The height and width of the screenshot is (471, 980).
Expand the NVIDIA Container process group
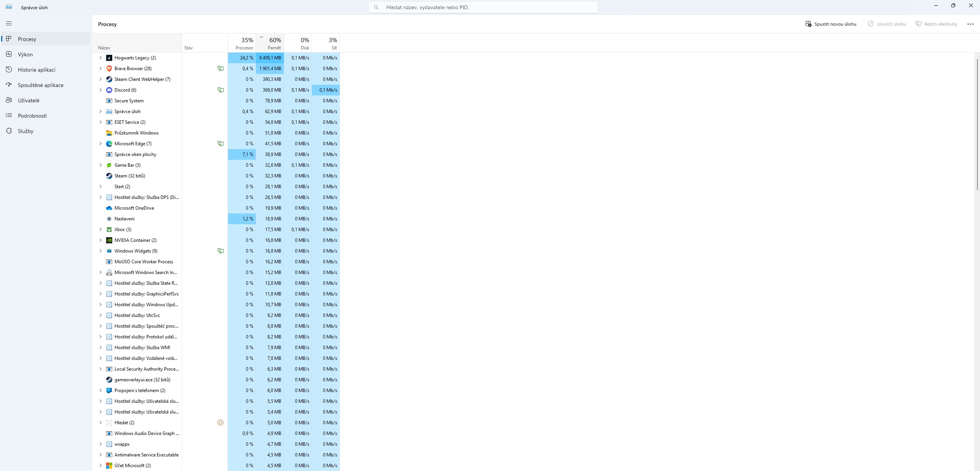tap(100, 240)
